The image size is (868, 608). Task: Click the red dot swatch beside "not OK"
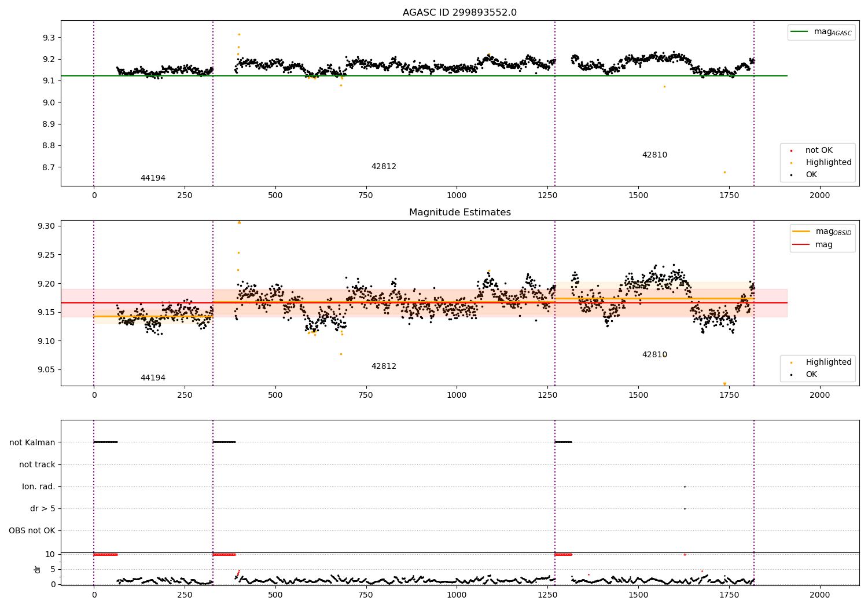click(791, 151)
